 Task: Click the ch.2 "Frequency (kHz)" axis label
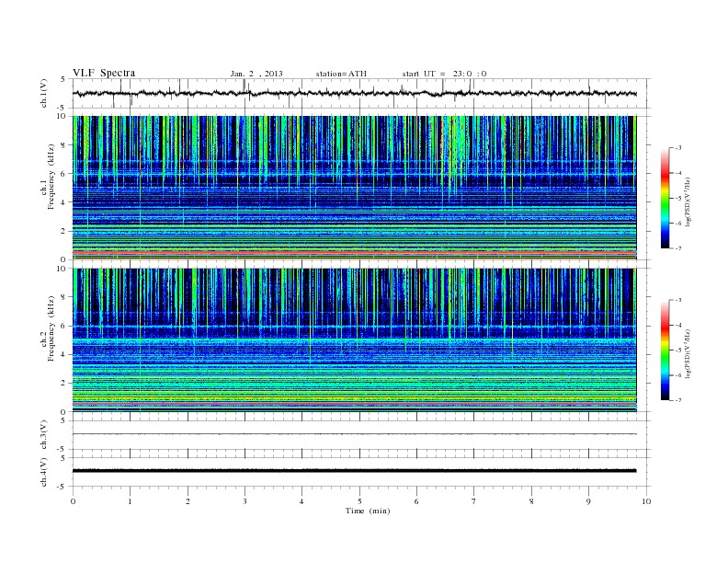point(51,327)
